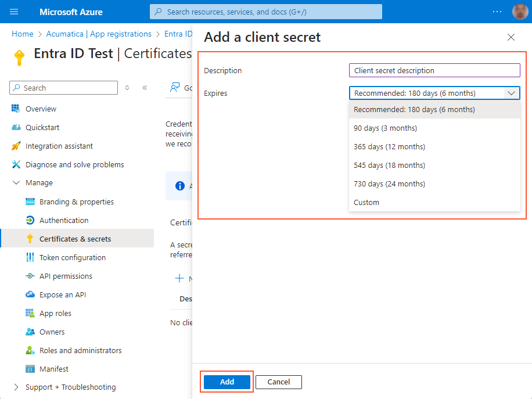The image size is (532, 399).
Task: Collapse the Manage section
Action: (16, 183)
